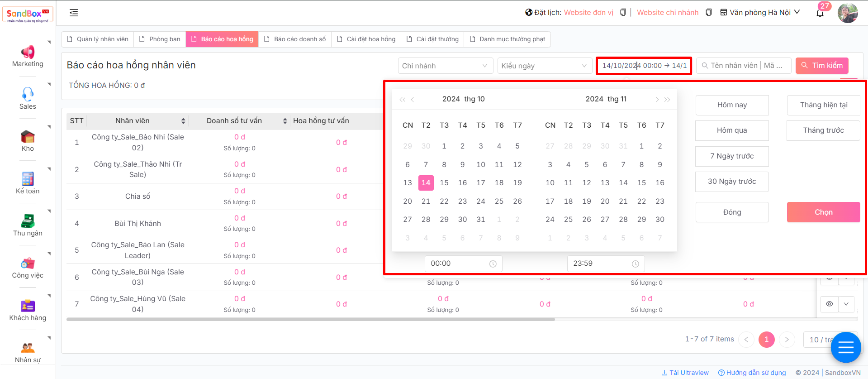Open the Marketing module icon
Viewport: 868px width, 379px height.
coord(28,52)
